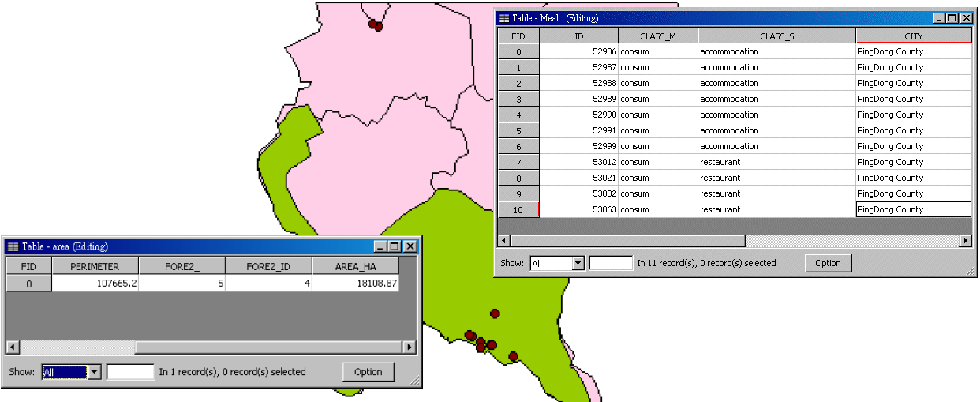Open the Show dropdown in the Meal table
980x402 pixels.
(578, 263)
